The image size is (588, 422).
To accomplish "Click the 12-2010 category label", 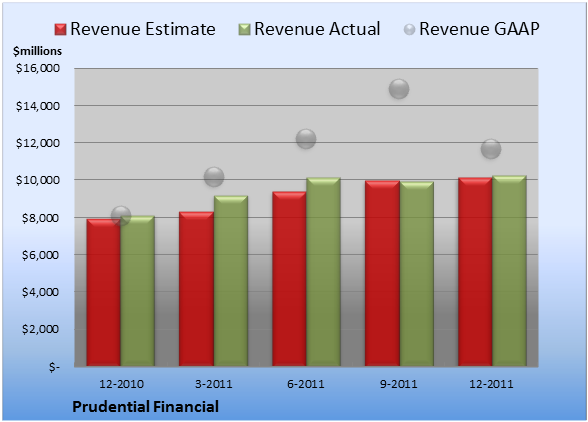I will pos(121,384).
